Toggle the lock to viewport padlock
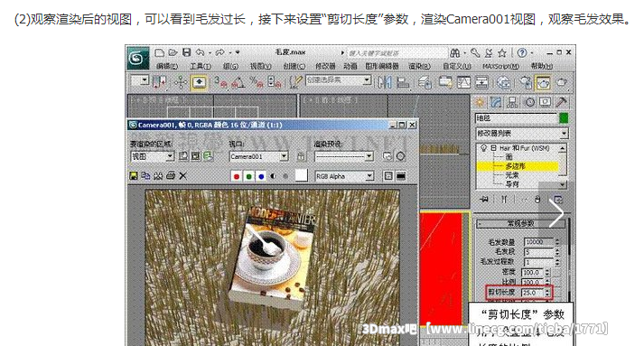 (x=301, y=156)
